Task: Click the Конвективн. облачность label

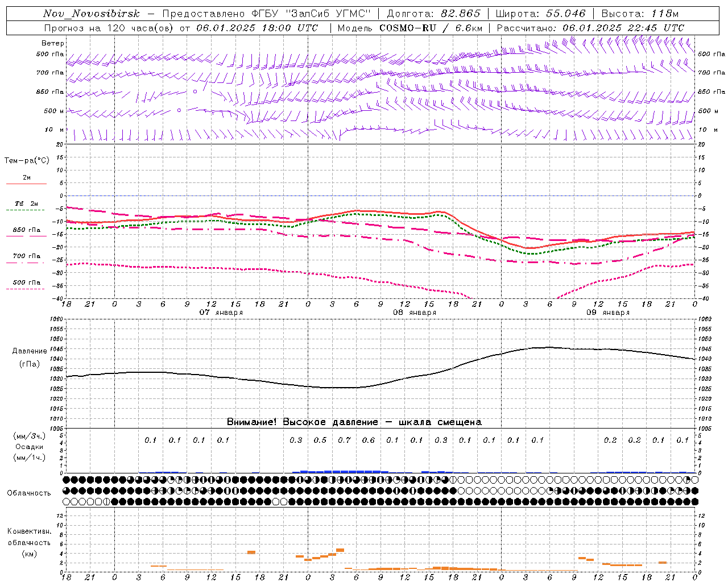Action: pos(29,537)
